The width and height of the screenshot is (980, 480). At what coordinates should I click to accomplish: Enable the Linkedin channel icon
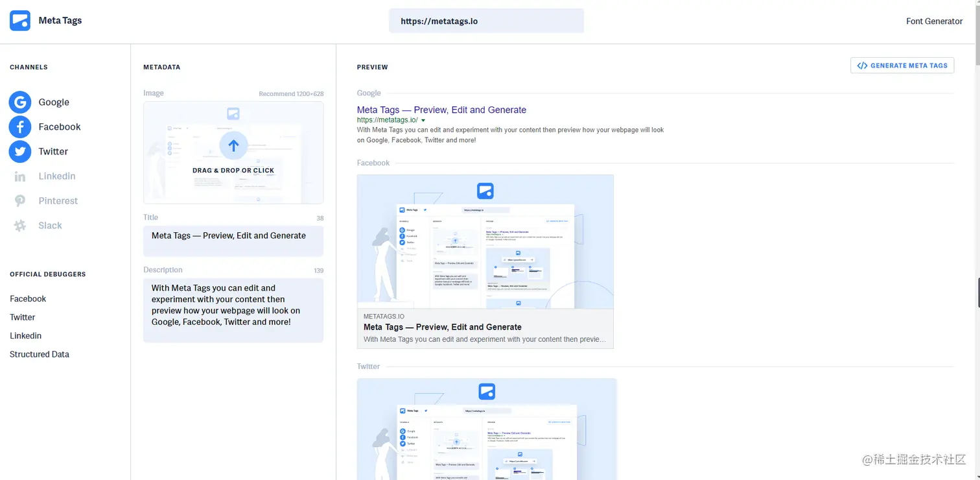click(20, 176)
